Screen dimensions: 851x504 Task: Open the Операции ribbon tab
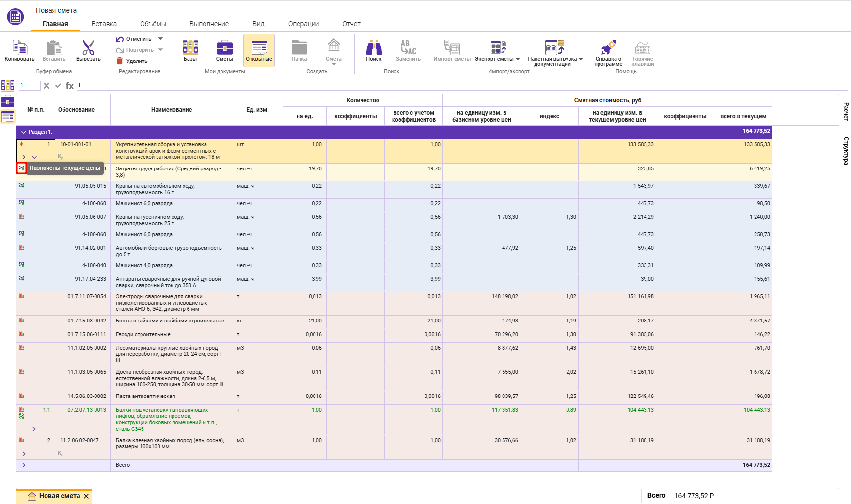303,24
